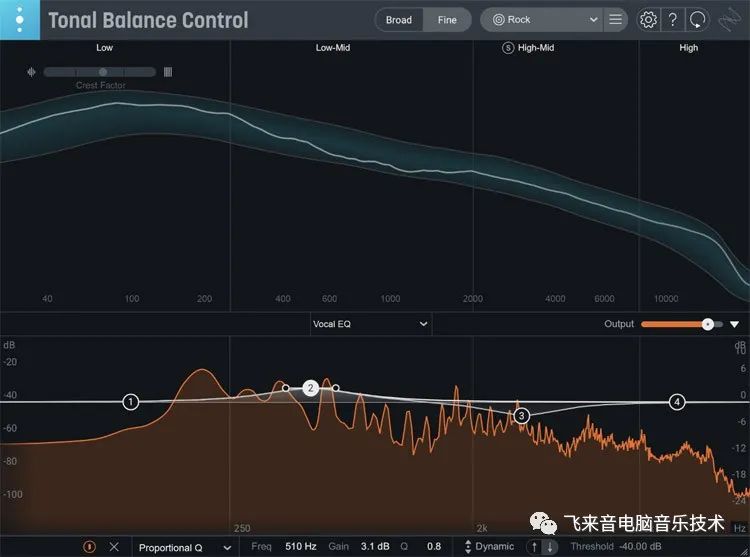This screenshot has height=557, width=750.
Task: Click the reset circular arrow icon
Action: 697,20
